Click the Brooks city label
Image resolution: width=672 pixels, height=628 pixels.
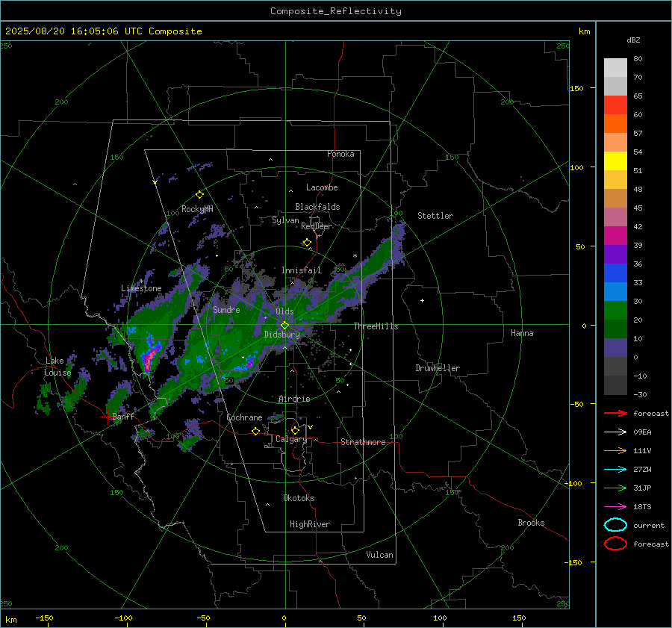(x=531, y=523)
